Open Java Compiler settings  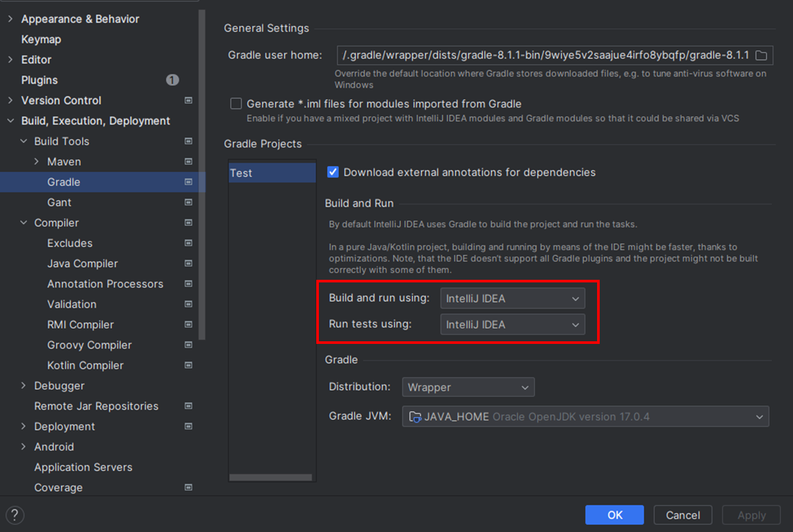pyautogui.click(x=82, y=263)
